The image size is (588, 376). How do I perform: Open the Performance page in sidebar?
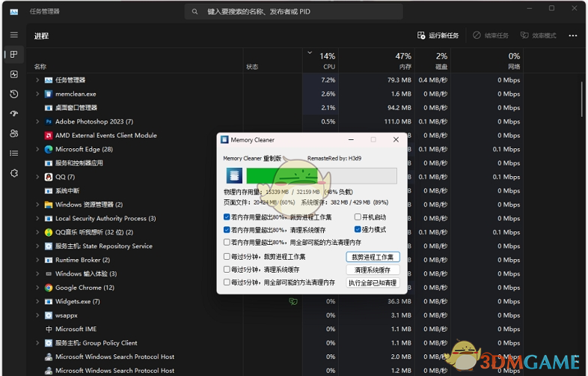(x=13, y=74)
